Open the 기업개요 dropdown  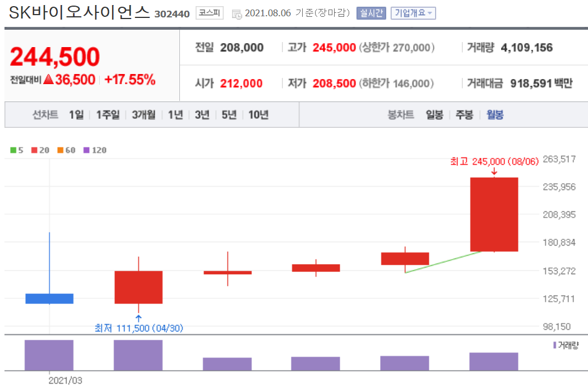[413, 13]
